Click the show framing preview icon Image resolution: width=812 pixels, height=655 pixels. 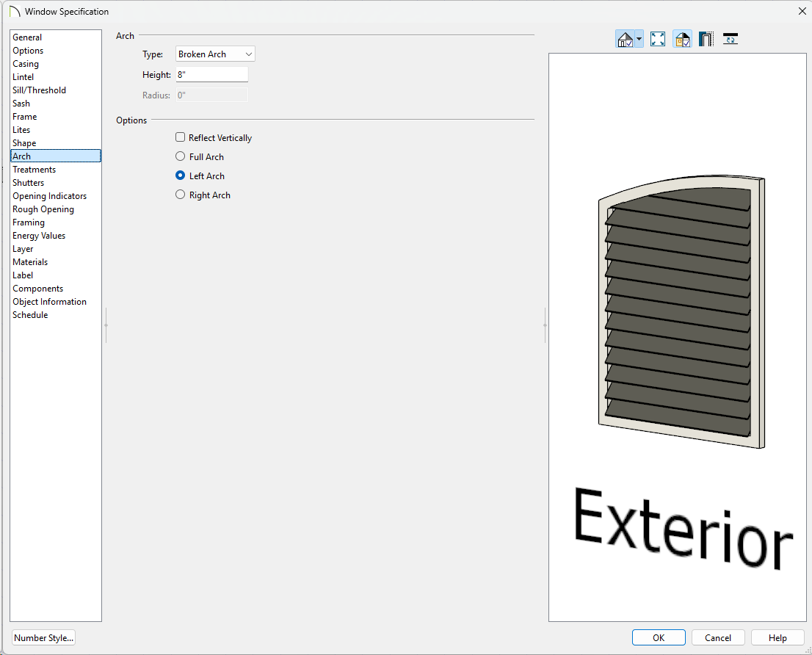click(x=706, y=40)
